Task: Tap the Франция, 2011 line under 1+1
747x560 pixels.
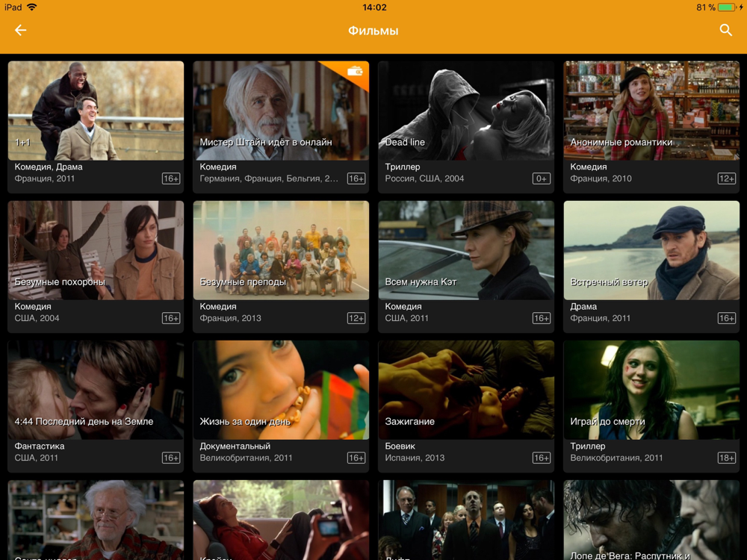Action: pos(44,178)
